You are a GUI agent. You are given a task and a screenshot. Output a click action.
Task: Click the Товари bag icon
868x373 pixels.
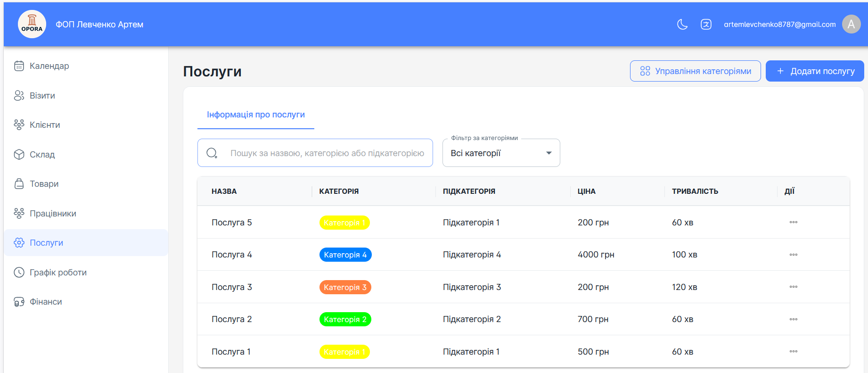(19, 184)
